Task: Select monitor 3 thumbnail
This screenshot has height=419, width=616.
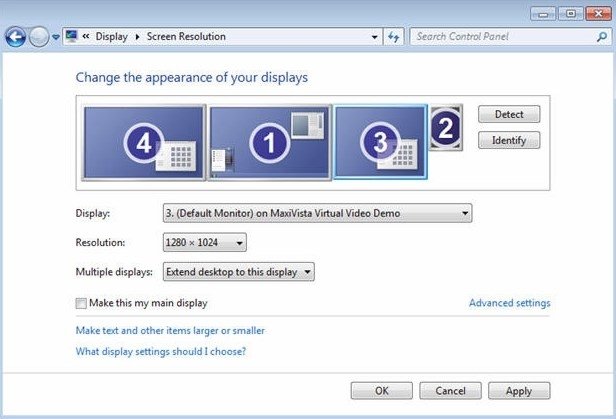Action: pos(380,142)
